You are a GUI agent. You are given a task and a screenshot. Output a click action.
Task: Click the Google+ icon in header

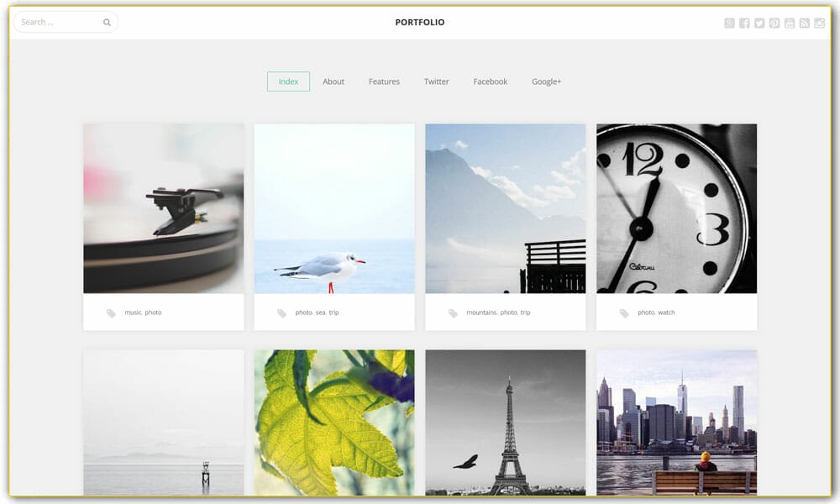pyautogui.click(x=729, y=24)
